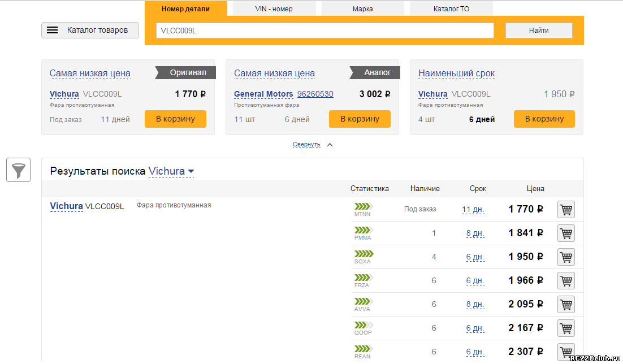Click the FRZA statistics arrows icon
Viewport: 623px width, 364px height.
pyautogui.click(x=364, y=278)
